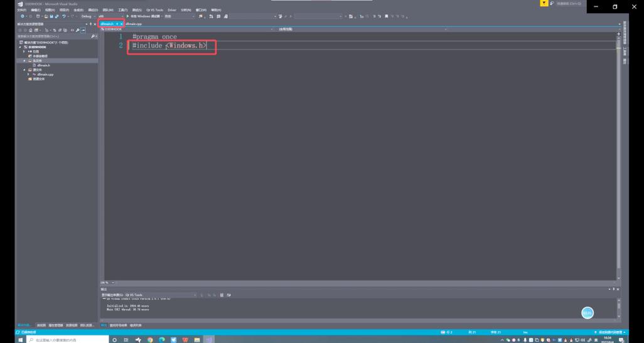Open the 编辑(E) menu
The width and height of the screenshot is (644, 343).
click(36, 10)
